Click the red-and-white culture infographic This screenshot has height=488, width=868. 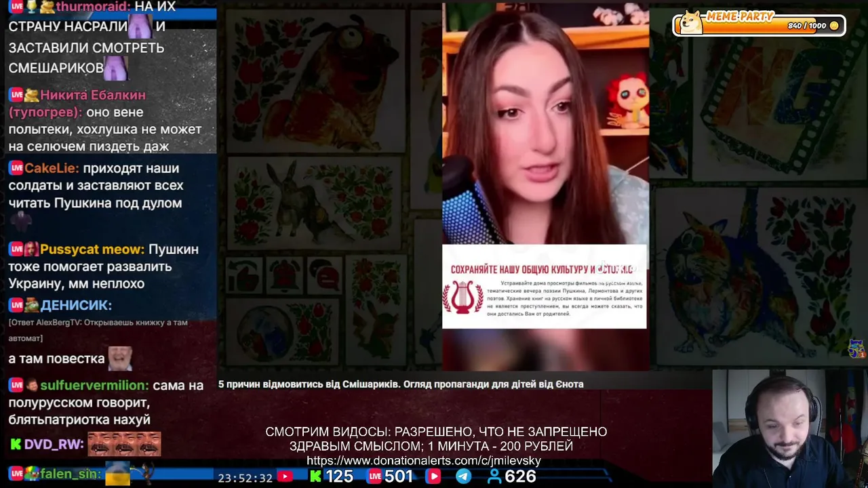coord(545,287)
